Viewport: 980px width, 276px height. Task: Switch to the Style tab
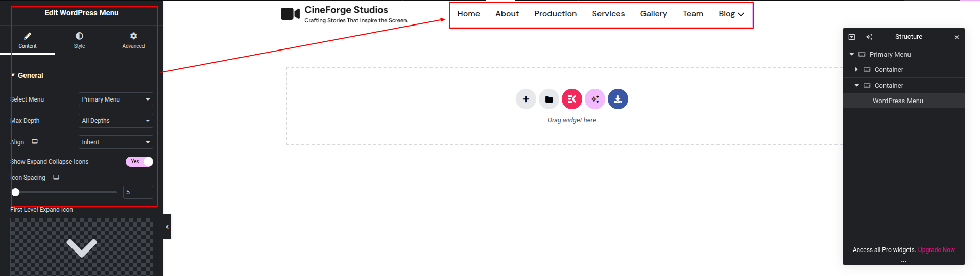pyautogui.click(x=79, y=40)
